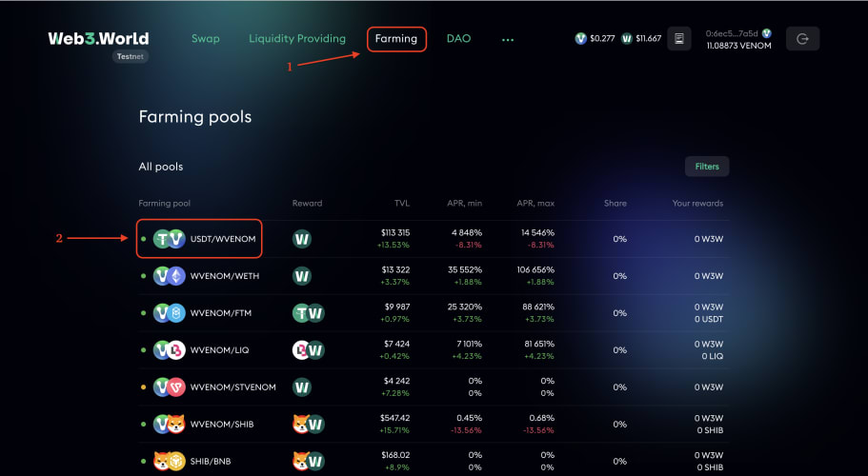Click the USDT/WVENOM pair token icons

click(170, 239)
